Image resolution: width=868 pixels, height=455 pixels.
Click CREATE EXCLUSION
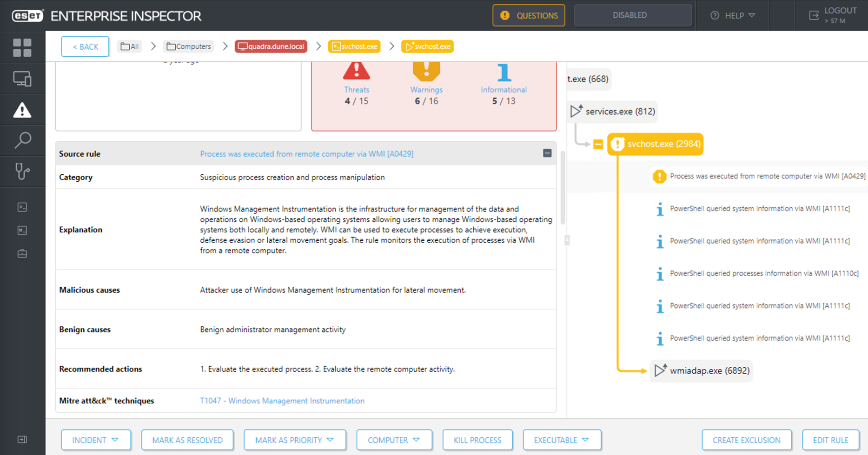(x=747, y=440)
